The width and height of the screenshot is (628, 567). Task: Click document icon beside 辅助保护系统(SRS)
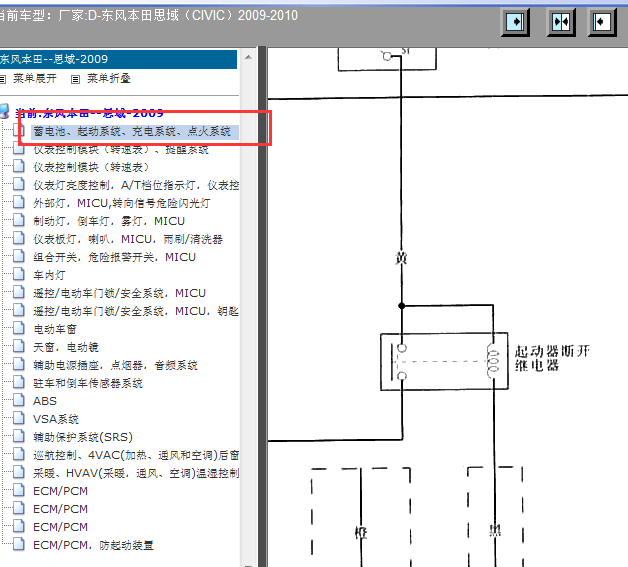(18, 435)
